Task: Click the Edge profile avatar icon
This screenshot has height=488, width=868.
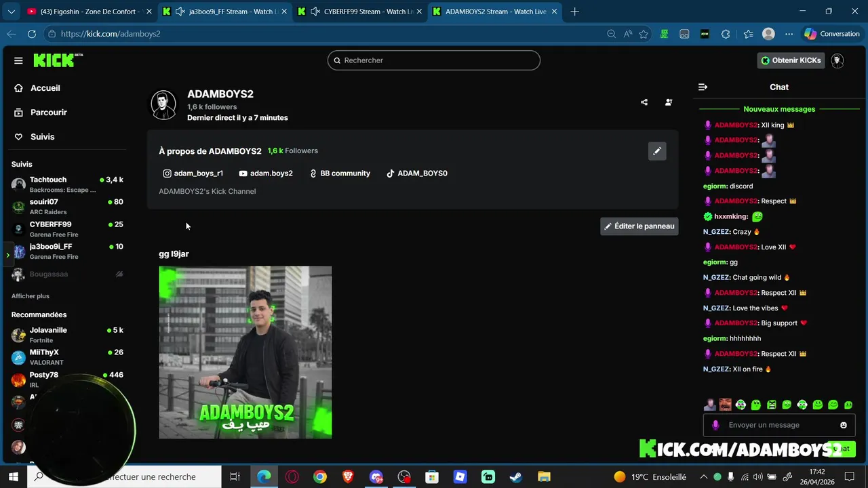Action: tap(768, 34)
